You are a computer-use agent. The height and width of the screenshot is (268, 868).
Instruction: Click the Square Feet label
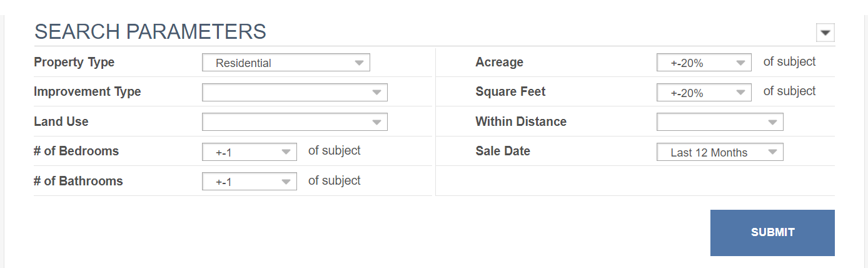click(x=510, y=91)
